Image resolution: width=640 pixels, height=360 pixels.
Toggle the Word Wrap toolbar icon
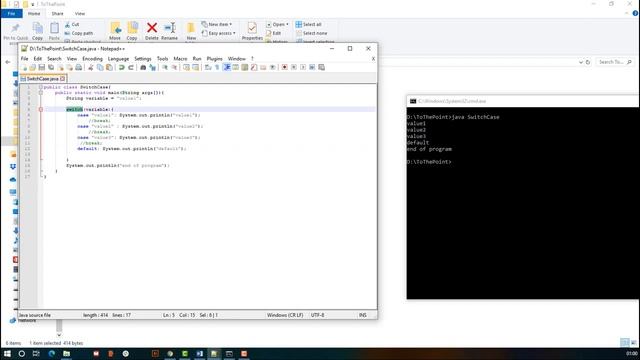tap(208, 67)
